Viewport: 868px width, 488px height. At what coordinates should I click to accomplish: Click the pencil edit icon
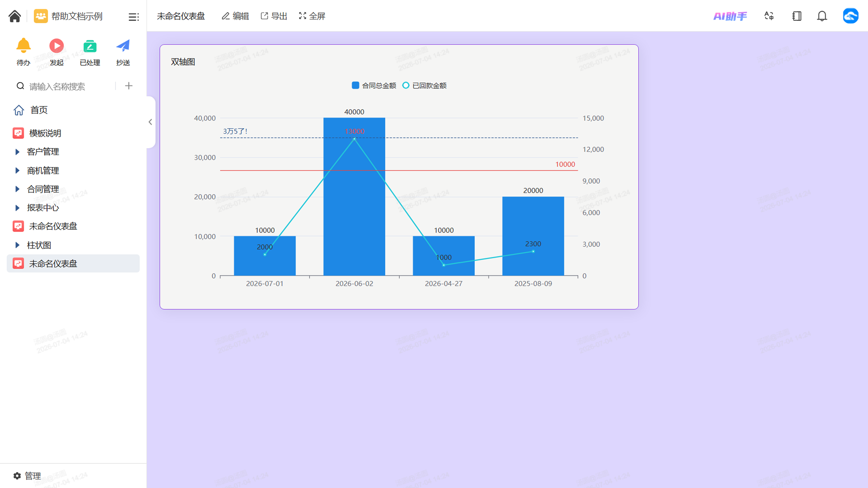point(225,16)
